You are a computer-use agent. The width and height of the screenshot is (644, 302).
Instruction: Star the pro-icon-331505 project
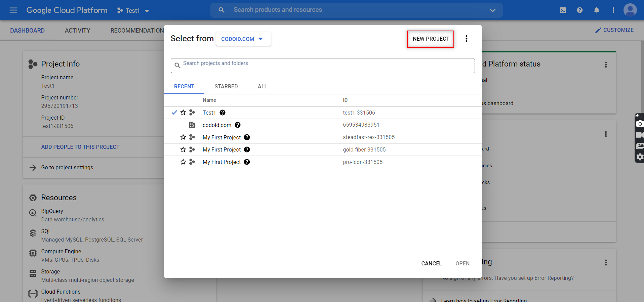[183, 162]
